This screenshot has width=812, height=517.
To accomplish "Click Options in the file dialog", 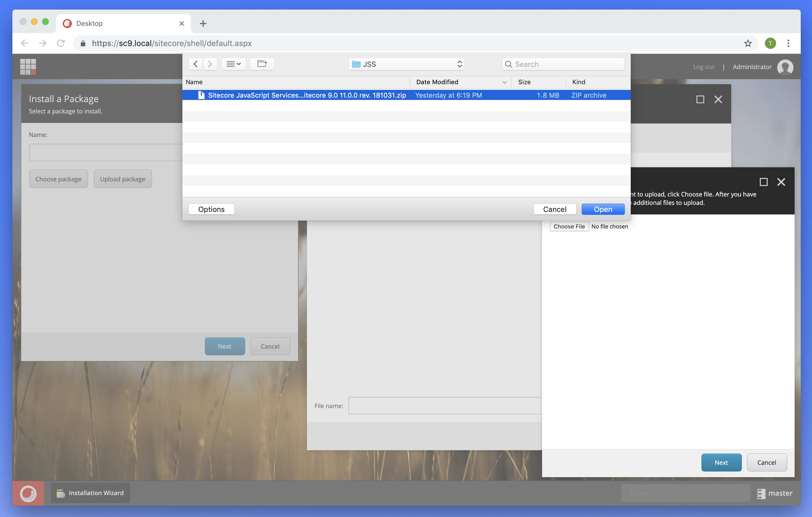I will pyautogui.click(x=211, y=209).
